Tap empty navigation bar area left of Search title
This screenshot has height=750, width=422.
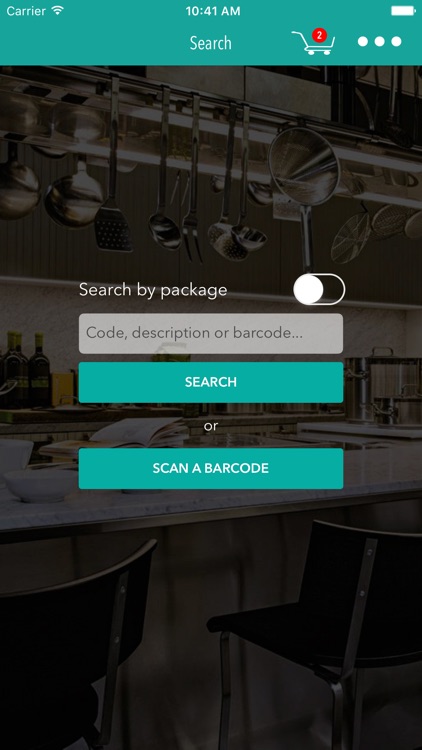click(x=95, y=43)
